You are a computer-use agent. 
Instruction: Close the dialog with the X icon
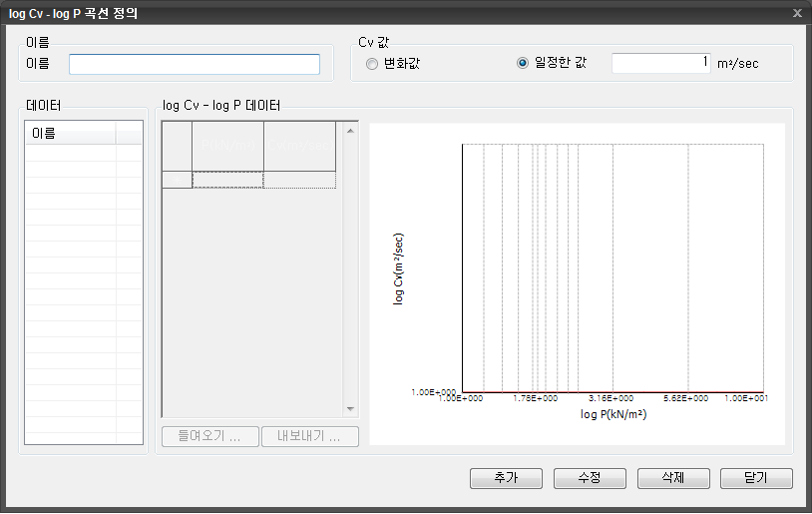[x=797, y=13]
